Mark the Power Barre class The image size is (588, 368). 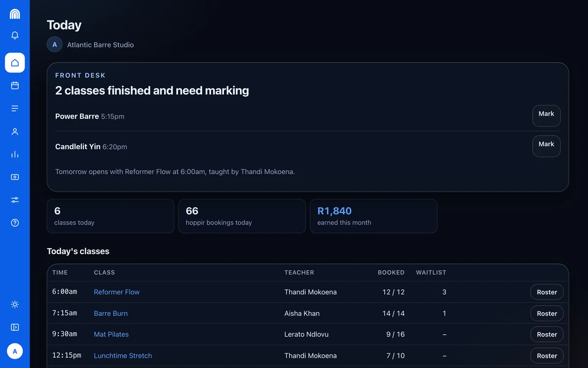(x=546, y=116)
